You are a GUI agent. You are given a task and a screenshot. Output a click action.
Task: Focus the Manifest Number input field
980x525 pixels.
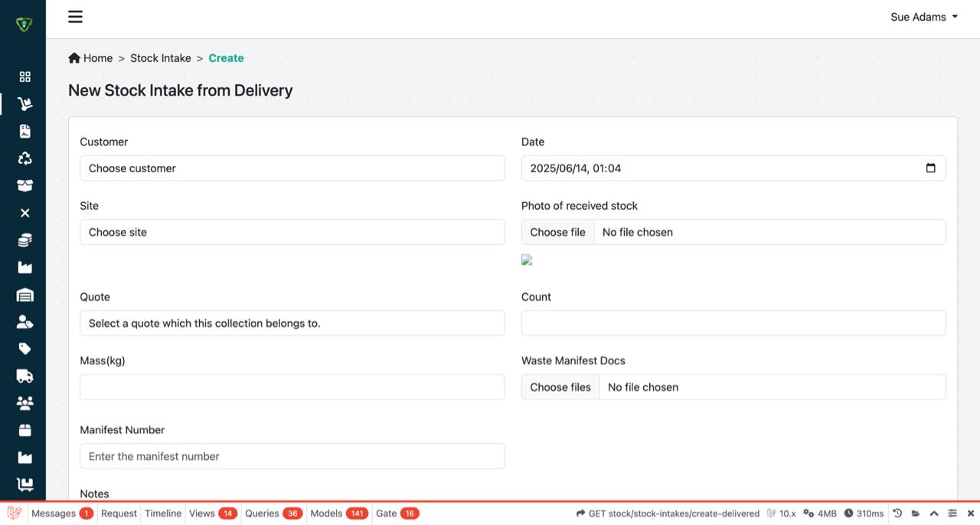[292, 456]
